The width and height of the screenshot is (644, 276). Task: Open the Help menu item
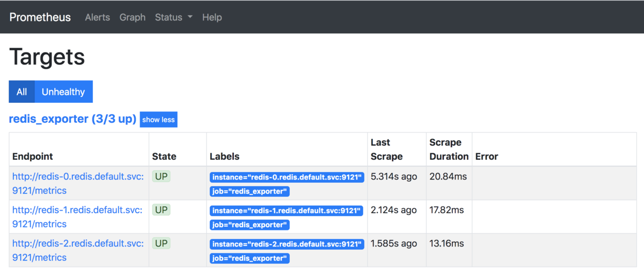pyautogui.click(x=212, y=17)
